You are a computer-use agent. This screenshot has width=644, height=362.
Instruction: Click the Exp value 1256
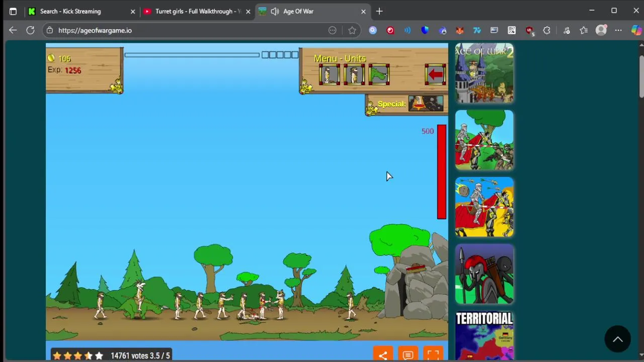coord(72,70)
